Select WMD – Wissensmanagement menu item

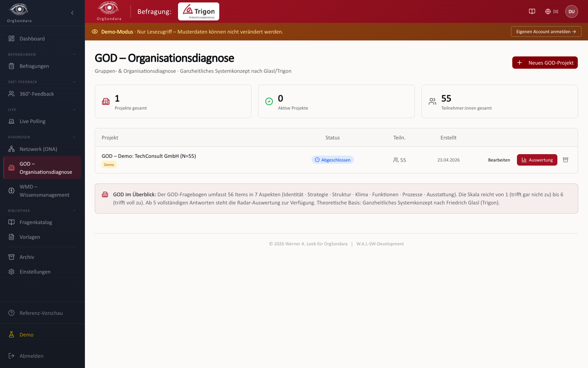[42, 191]
